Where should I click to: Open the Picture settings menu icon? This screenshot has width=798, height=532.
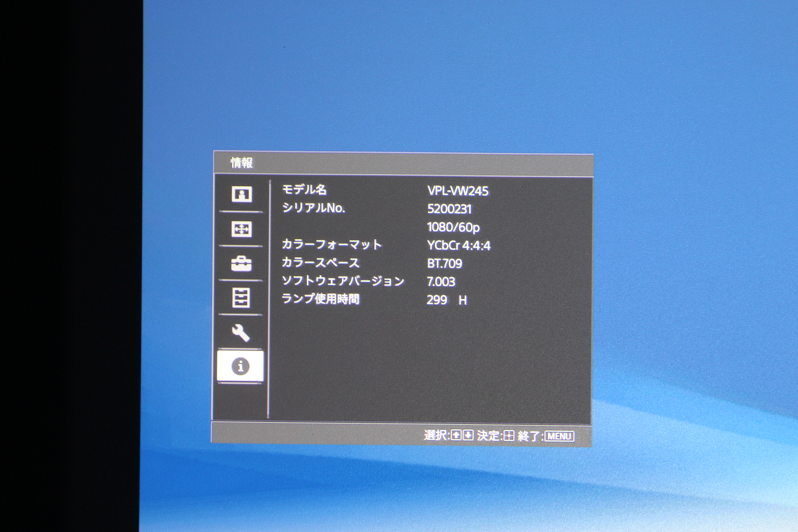pyautogui.click(x=242, y=194)
